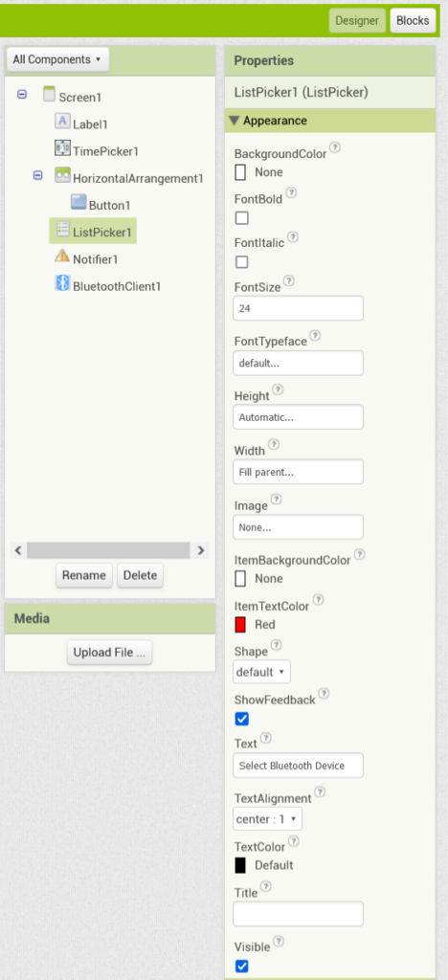Collapse the Screen1 tree node
Viewport: 448px width, 980px height.
coord(22,95)
